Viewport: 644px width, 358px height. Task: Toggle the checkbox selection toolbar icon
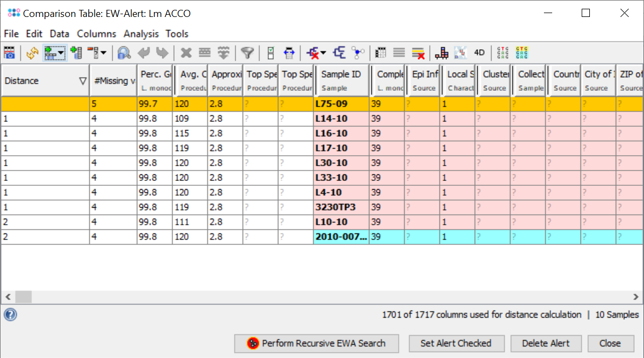270,52
